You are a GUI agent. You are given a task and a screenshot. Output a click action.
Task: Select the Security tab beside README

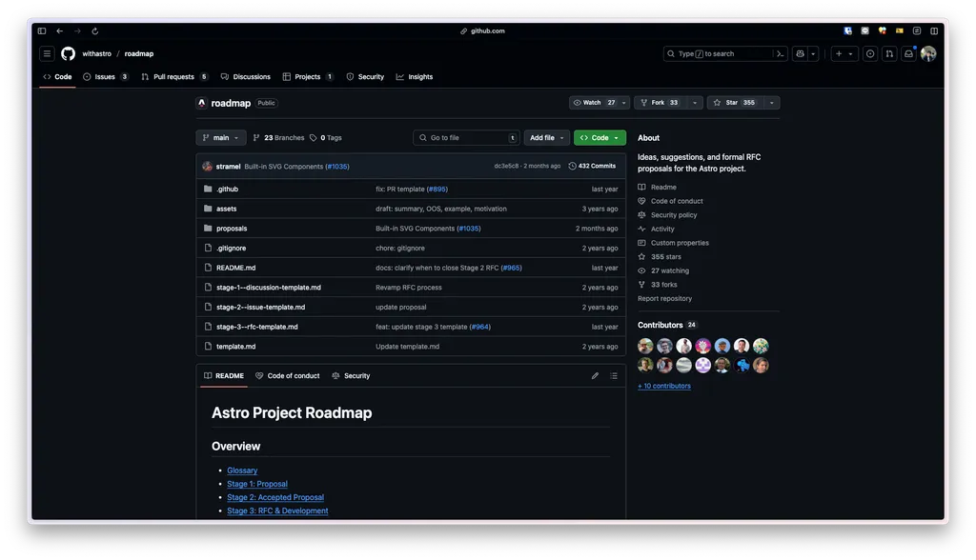click(351, 376)
